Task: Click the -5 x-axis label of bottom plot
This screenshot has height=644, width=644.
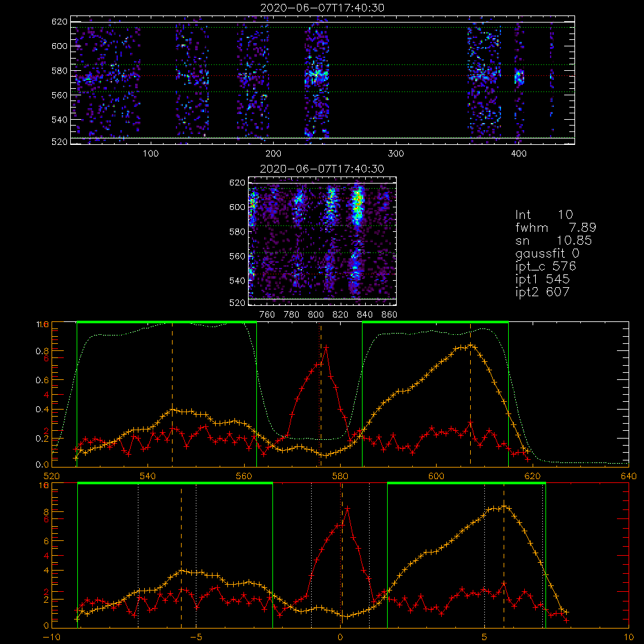Action: point(196,637)
